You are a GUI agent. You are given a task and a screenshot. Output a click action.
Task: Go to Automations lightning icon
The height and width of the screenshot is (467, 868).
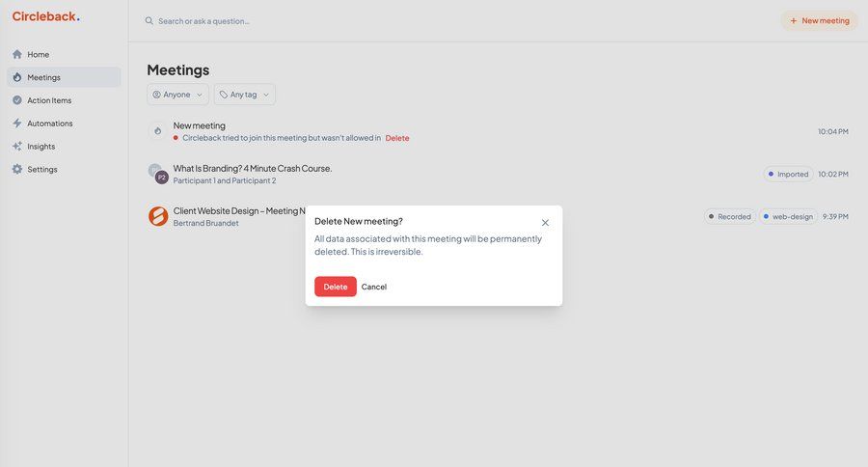(x=17, y=124)
